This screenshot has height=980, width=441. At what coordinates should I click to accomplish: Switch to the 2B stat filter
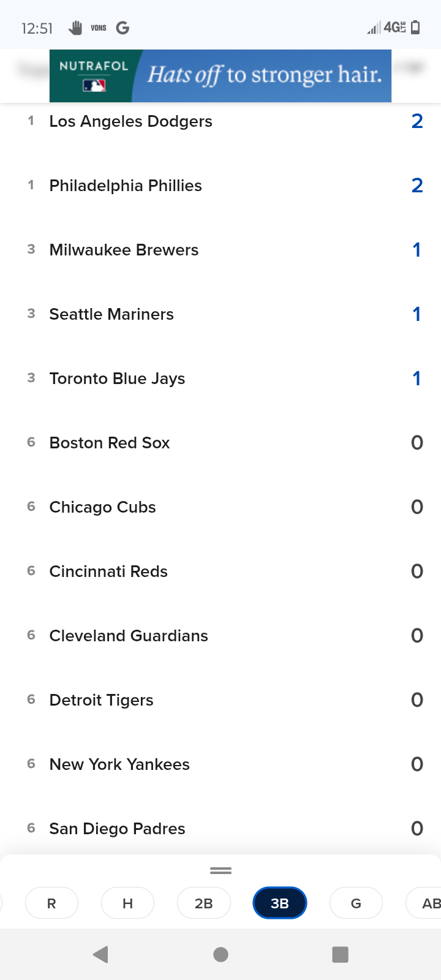pos(203,903)
